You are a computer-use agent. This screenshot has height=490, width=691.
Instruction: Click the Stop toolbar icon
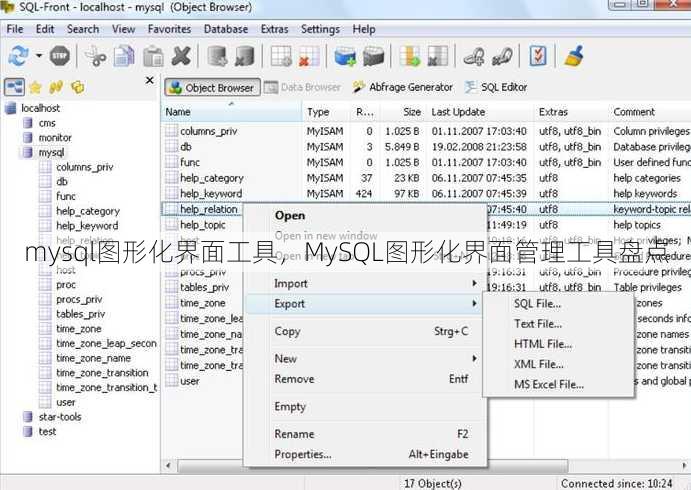pos(59,56)
